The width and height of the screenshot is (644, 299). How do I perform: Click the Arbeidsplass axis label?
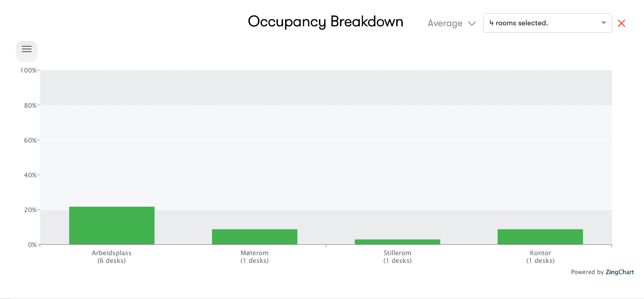112,253
